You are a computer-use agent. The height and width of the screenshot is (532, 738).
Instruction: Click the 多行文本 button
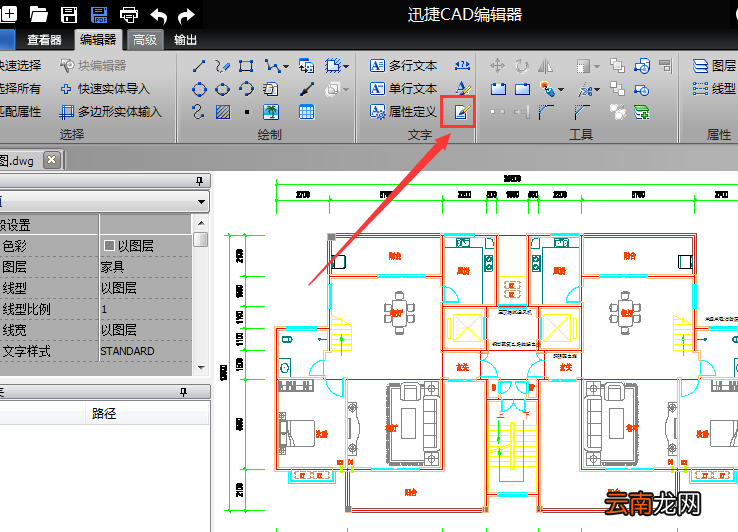point(403,66)
